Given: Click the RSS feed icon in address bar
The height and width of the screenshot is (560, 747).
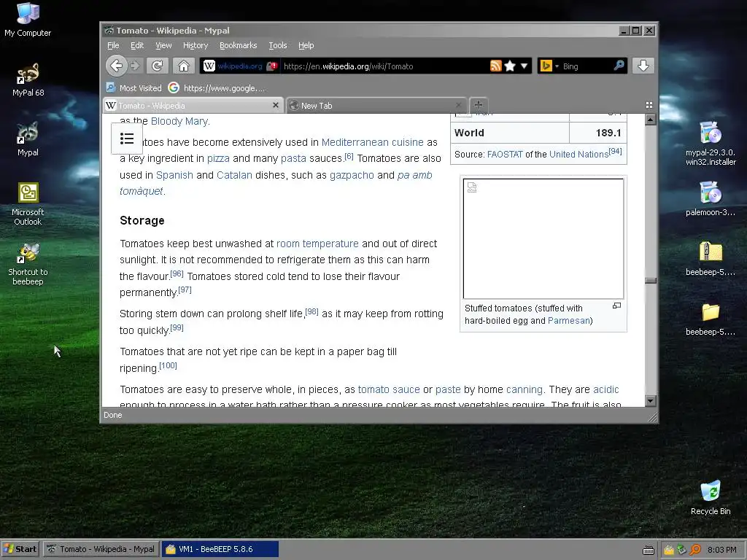Looking at the screenshot, I should point(495,66).
